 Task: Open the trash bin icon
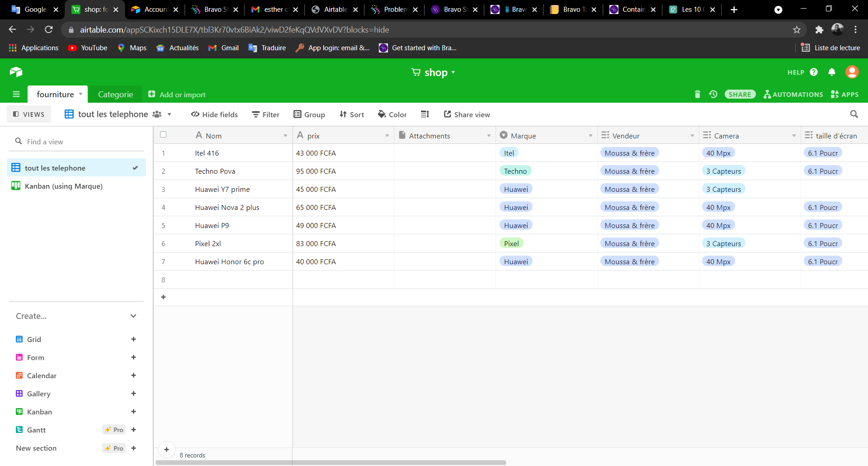pos(697,94)
